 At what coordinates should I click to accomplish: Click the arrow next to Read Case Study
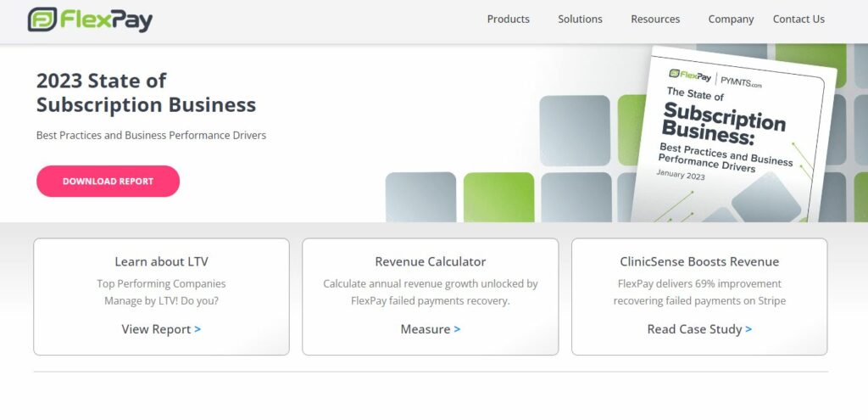(748, 329)
